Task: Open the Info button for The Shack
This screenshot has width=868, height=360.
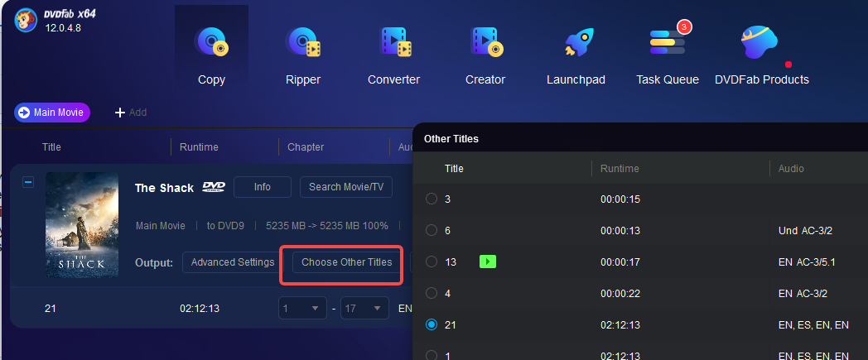Action: pyautogui.click(x=263, y=187)
